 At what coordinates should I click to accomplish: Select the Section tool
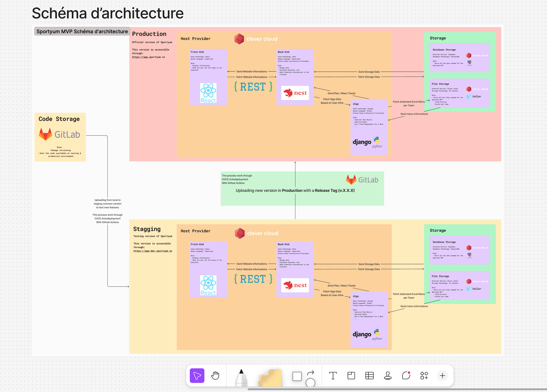point(351,375)
